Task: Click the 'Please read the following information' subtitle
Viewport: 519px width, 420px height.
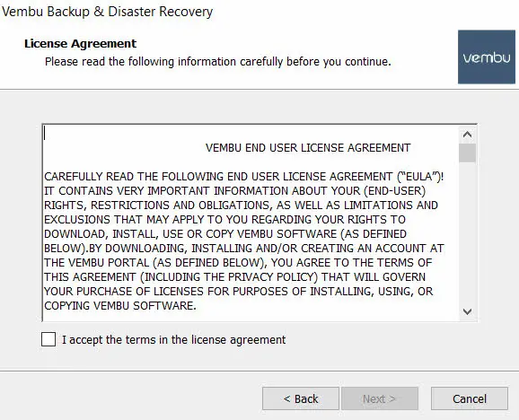Action: coord(218,62)
